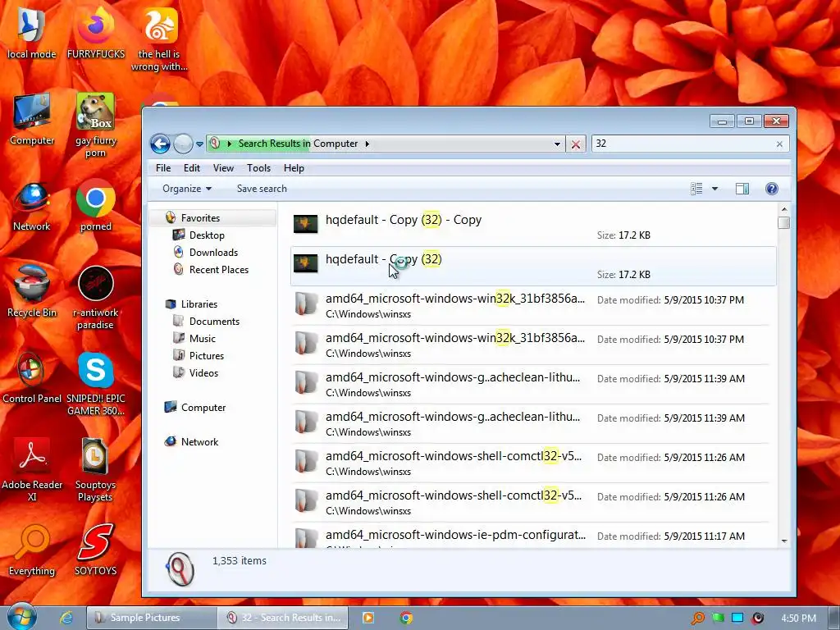The image size is (840, 630).
Task: Open the Sandboxie Box desktop icon
Action: 95,125
